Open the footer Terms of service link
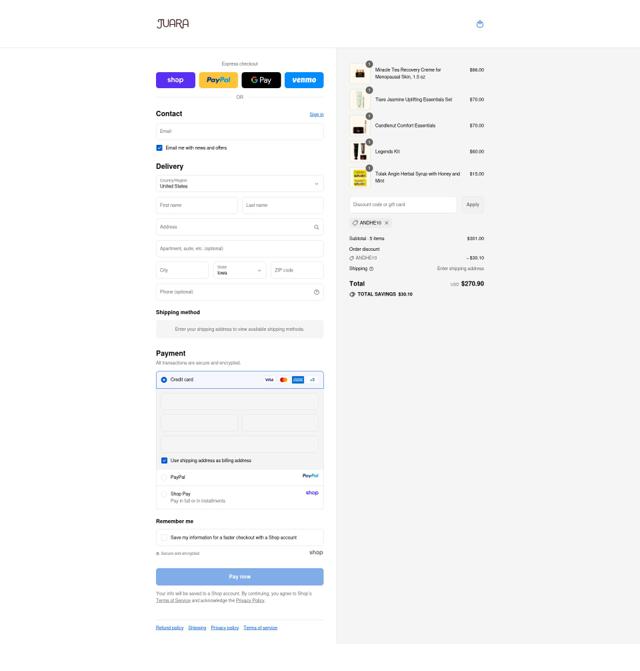The height and width of the screenshot is (671, 640). 261,628
